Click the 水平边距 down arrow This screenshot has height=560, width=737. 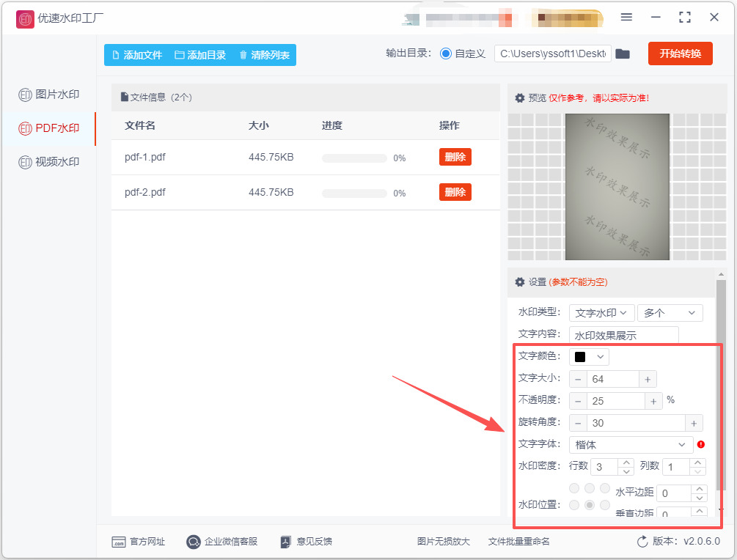[x=700, y=498]
